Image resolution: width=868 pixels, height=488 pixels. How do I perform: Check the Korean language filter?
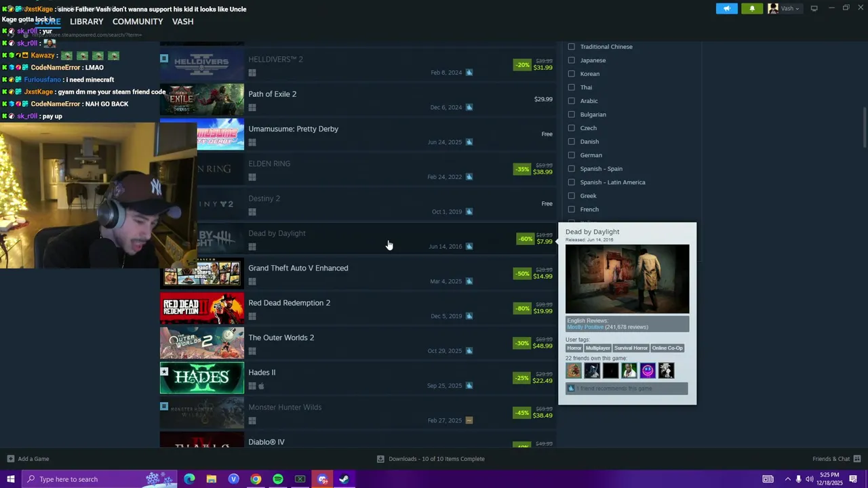pyautogui.click(x=571, y=74)
